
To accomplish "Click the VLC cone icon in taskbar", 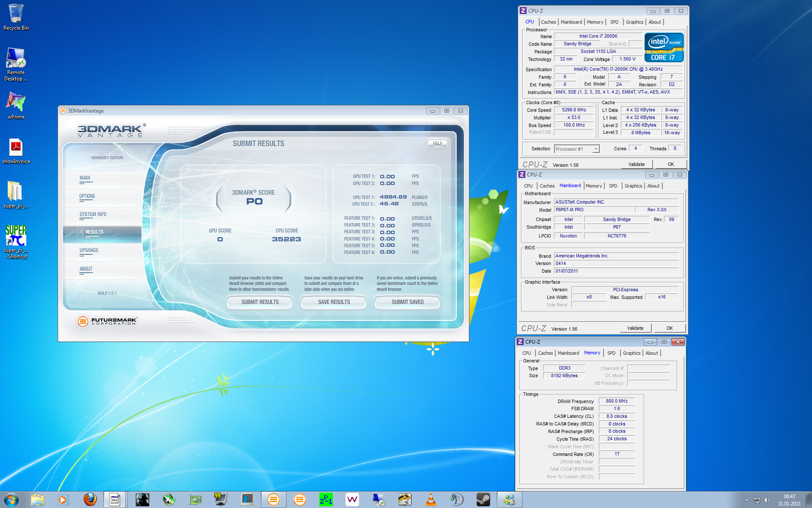I will click(x=431, y=500).
